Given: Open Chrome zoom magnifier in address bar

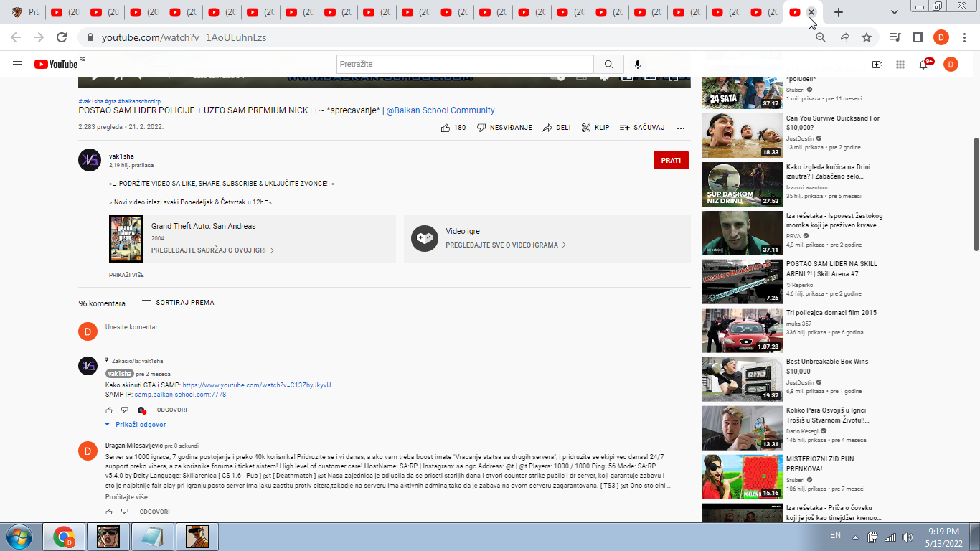Looking at the screenshot, I should point(821,37).
